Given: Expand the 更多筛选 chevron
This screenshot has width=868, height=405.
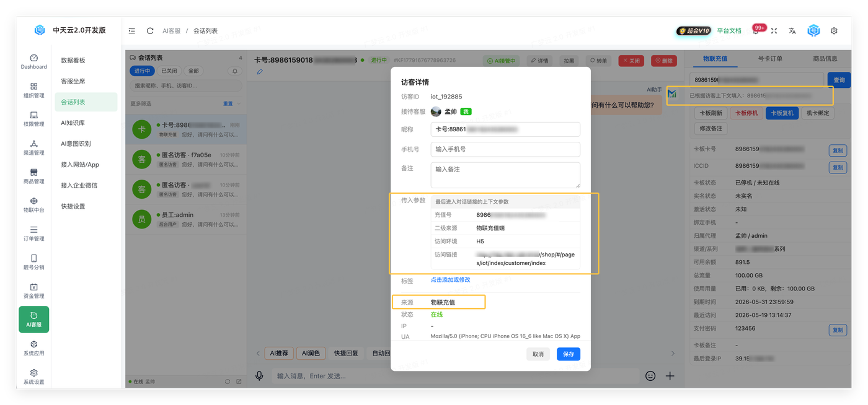Looking at the screenshot, I should [239, 103].
